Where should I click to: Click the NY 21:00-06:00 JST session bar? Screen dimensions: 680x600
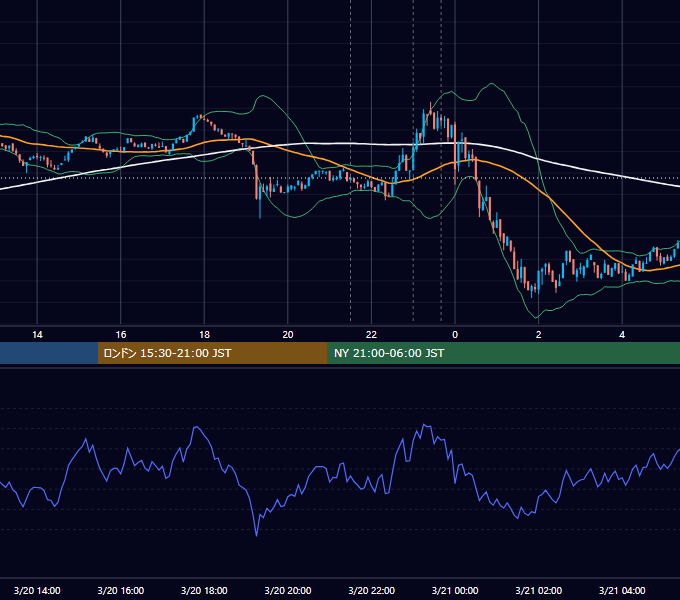503,353
